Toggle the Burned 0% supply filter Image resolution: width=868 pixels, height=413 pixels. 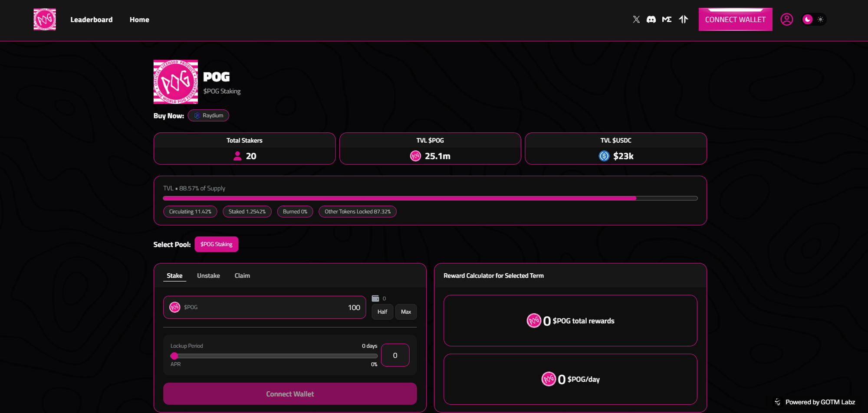click(295, 211)
